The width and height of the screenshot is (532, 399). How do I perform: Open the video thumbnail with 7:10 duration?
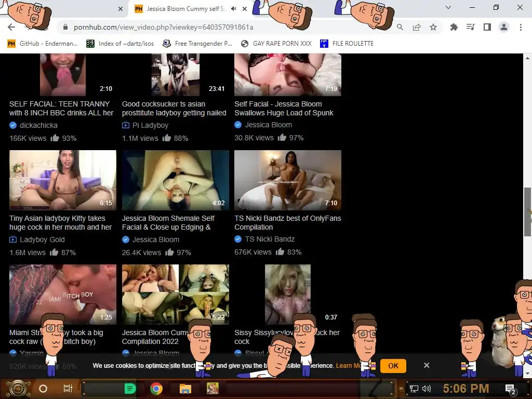pos(288,180)
